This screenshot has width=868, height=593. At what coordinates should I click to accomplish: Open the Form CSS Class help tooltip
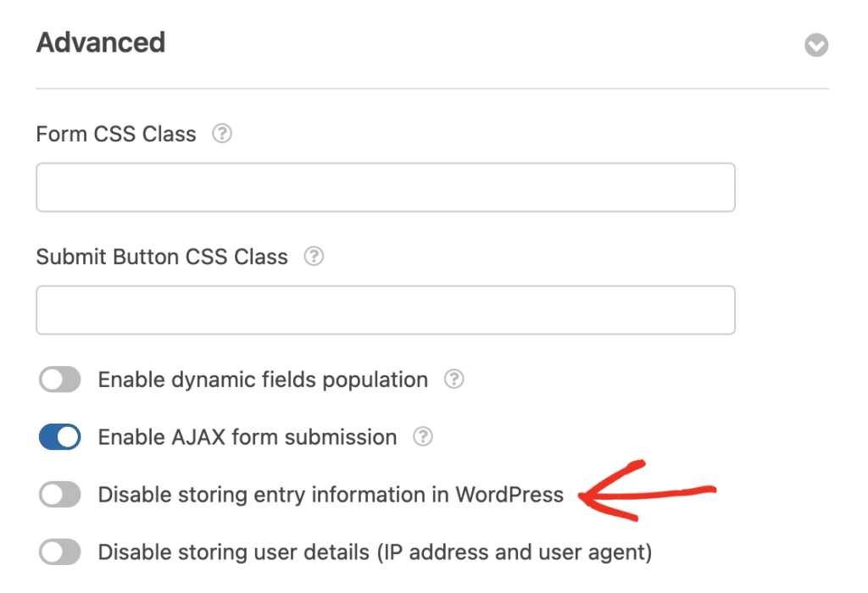pyautogui.click(x=221, y=134)
